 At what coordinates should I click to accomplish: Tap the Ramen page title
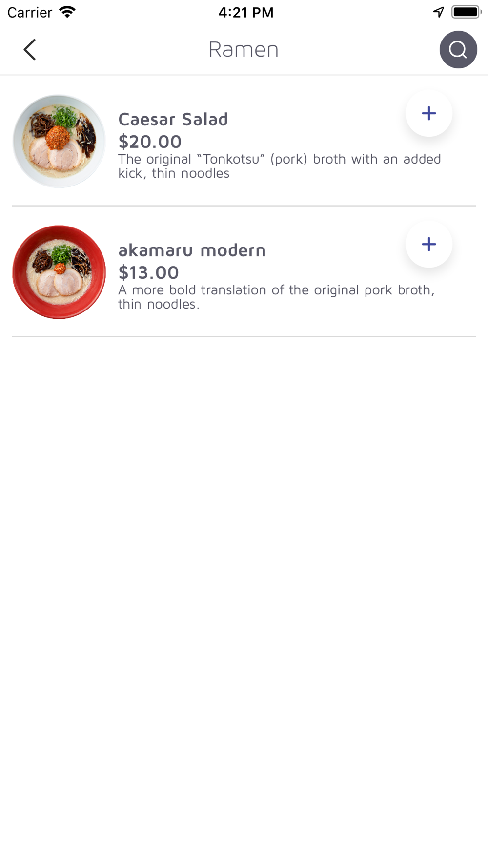click(x=244, y=49)
